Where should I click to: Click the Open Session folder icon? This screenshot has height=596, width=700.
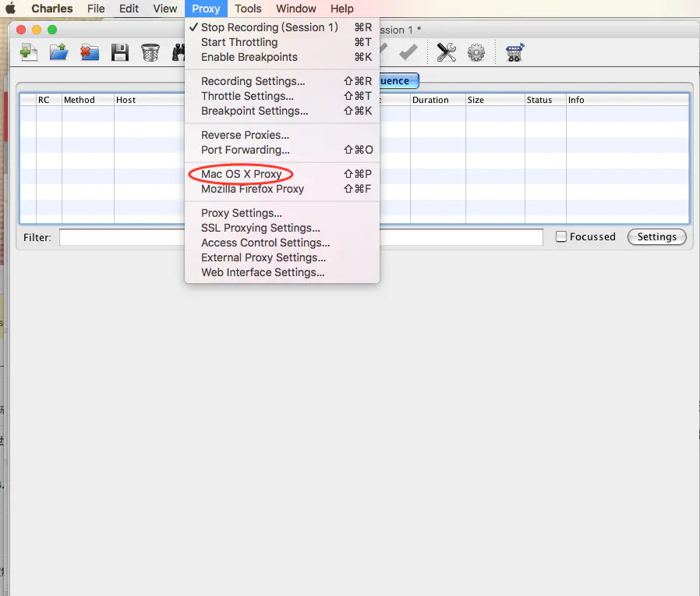click(x=59, y=53)
